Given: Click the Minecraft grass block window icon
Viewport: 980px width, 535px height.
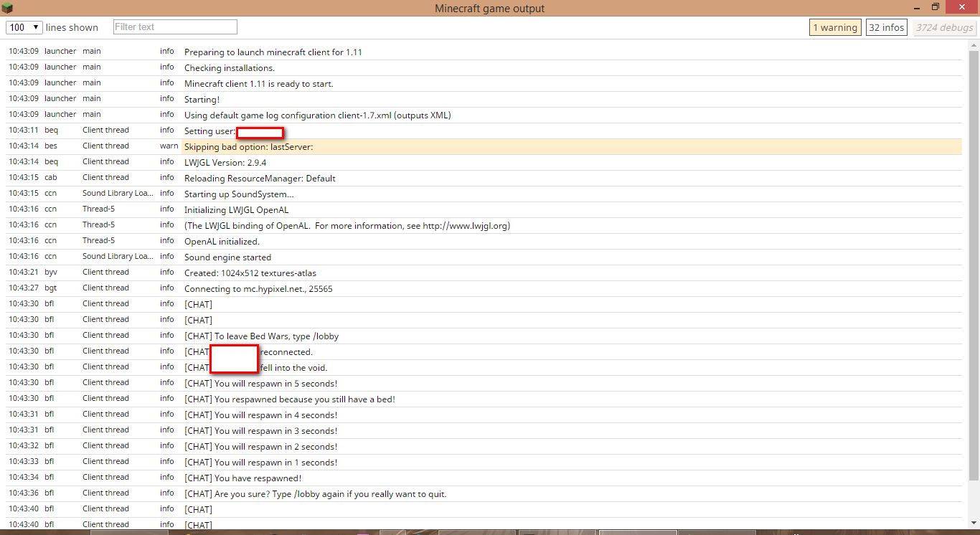Looking at the screenshot, I should click(7, 8).
